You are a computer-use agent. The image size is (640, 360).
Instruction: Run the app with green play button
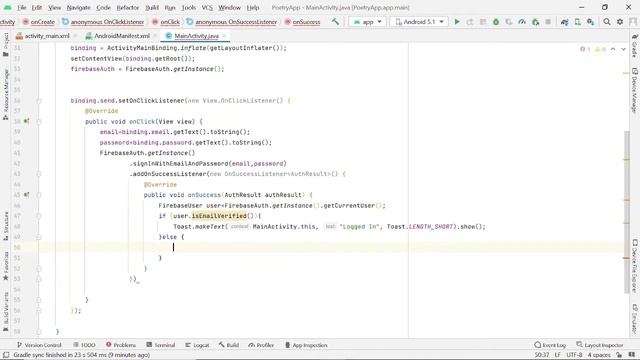pos(457,22)
